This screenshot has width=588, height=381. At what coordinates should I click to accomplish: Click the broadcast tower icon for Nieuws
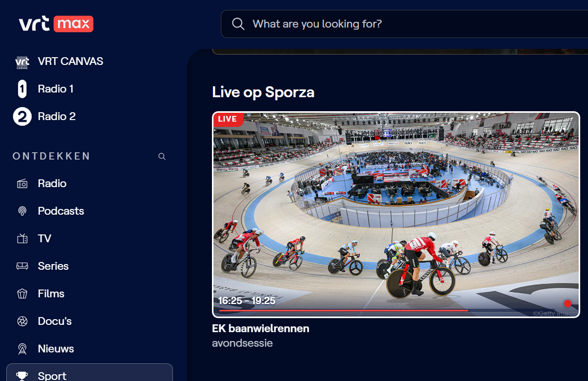pos(22,349)
